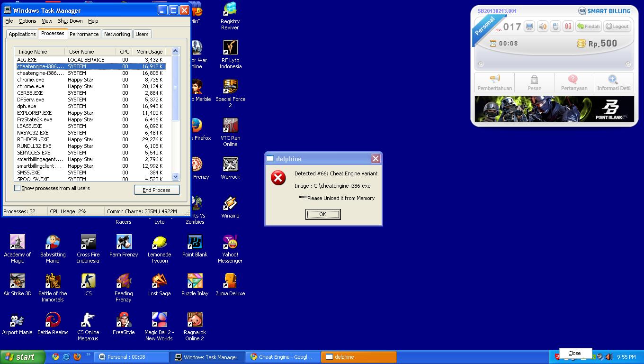
Task: Open Feeding Frenzy desktop shortcut
Action: 124,288
